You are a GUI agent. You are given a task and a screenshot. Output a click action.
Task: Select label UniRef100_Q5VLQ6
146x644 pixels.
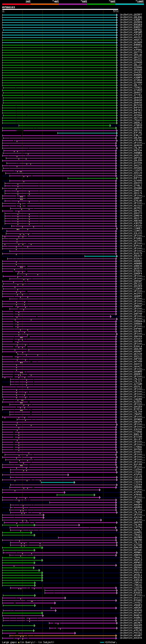[131, 55]
